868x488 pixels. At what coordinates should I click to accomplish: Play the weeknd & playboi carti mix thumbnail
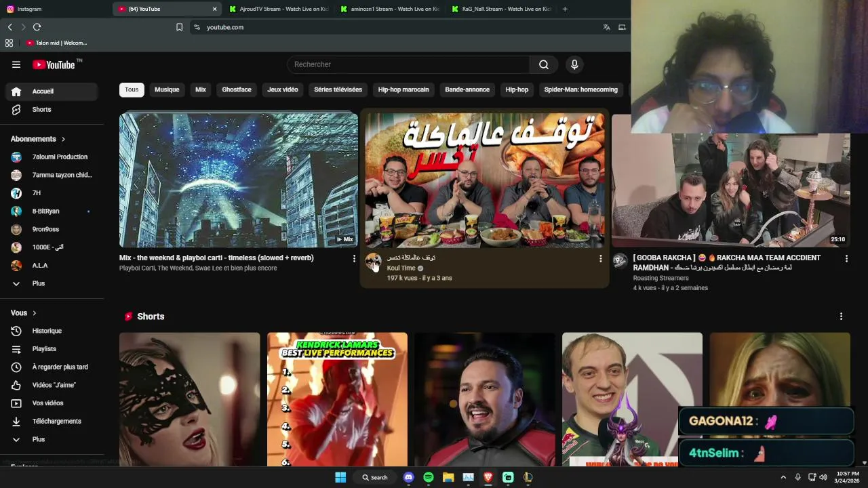(x=239, y=180)
